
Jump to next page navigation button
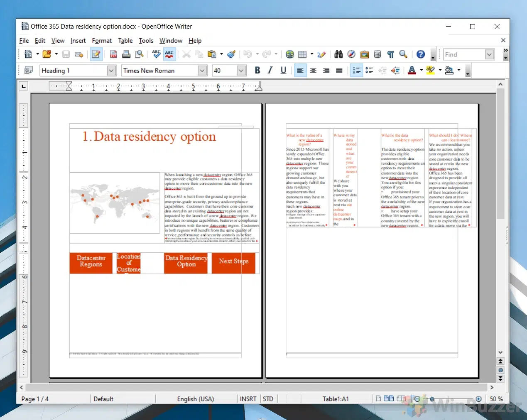coord(500,379)
